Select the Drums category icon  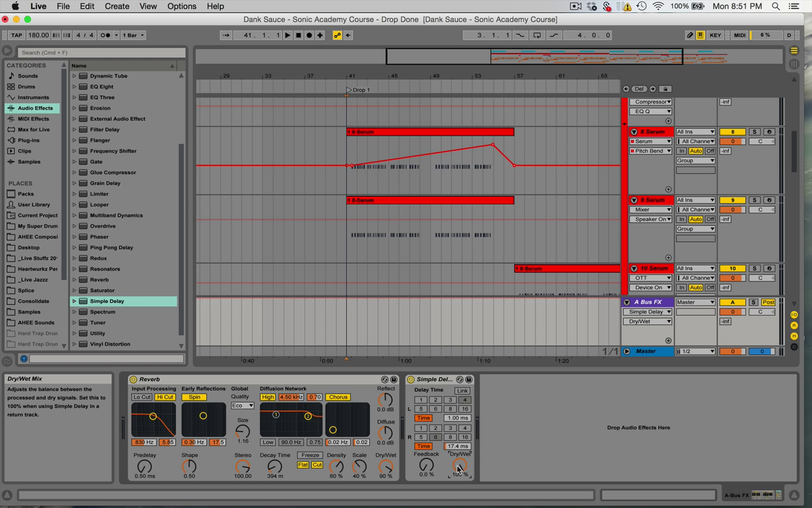(11, 86)
